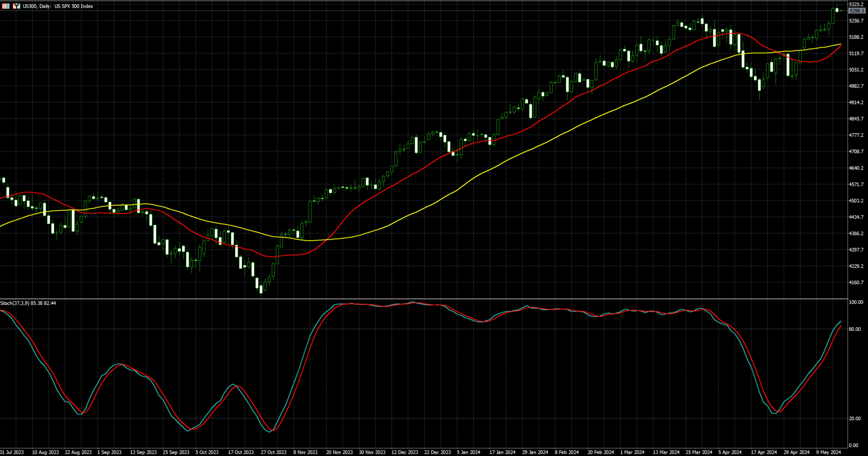Click the highlighted current price 5298.5 label
This screenshot has height=456, width=868.
[x=856, y=11]
